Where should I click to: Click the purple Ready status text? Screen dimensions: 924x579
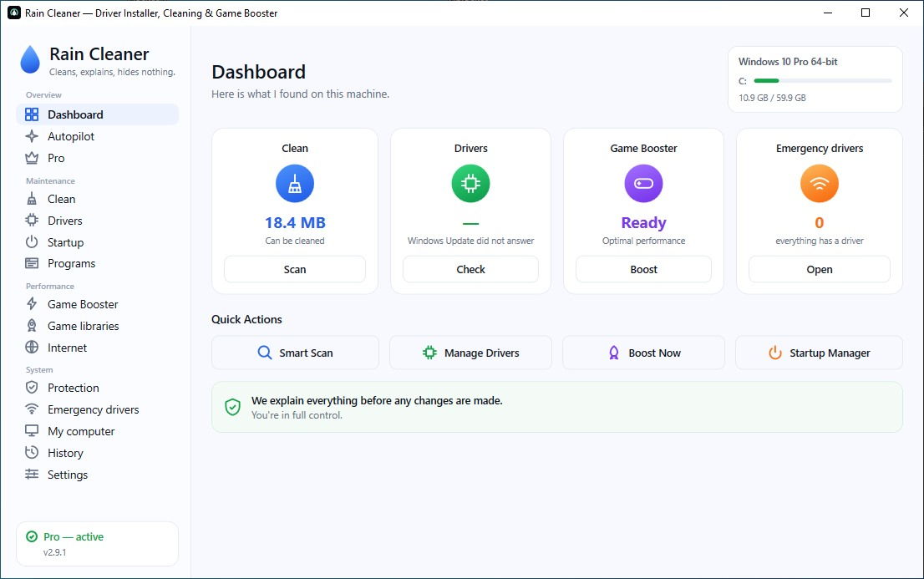click(643, 223)
